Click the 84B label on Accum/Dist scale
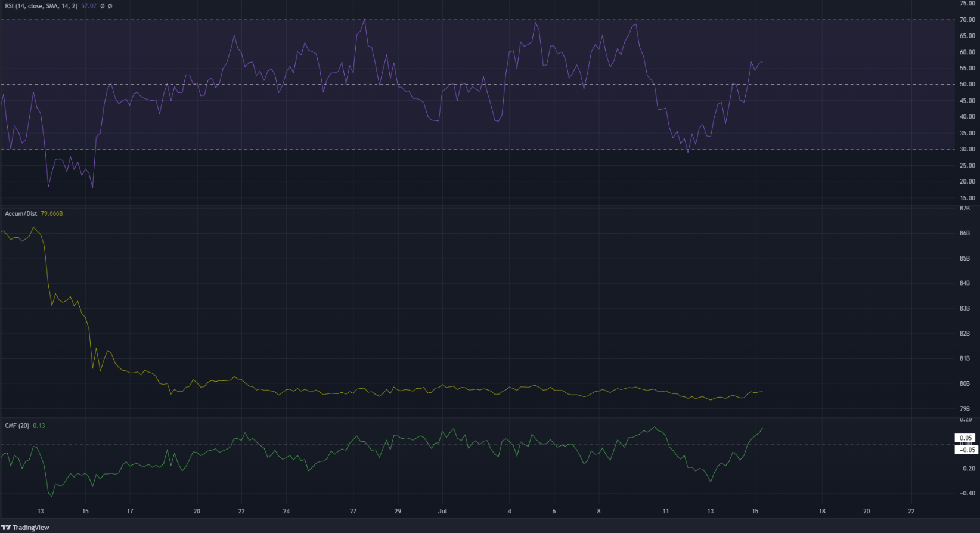Screen dimensions: 980x533 click(x=965, y=283)
